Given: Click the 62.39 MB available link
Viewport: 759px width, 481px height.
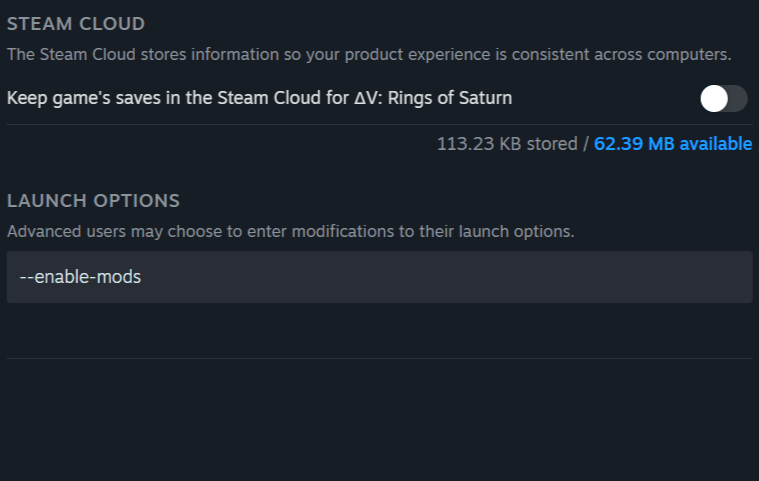Looking at the screenshot, I should click(673, 144).
